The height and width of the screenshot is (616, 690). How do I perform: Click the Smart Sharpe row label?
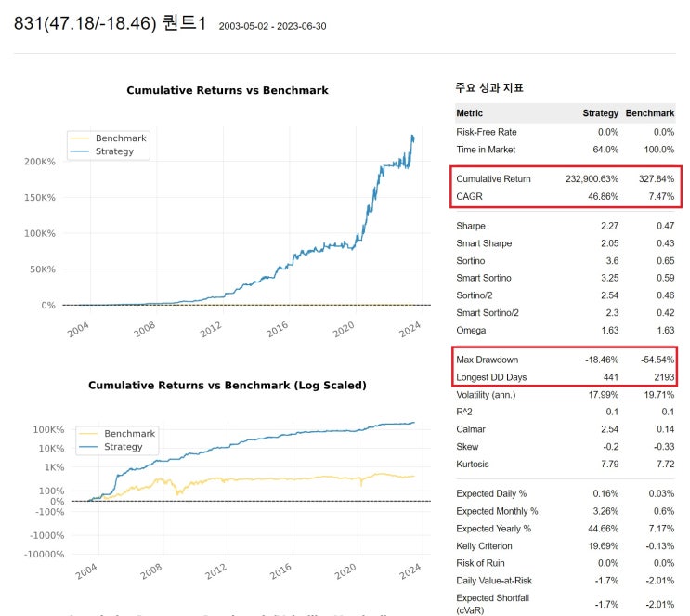[484, 243]
